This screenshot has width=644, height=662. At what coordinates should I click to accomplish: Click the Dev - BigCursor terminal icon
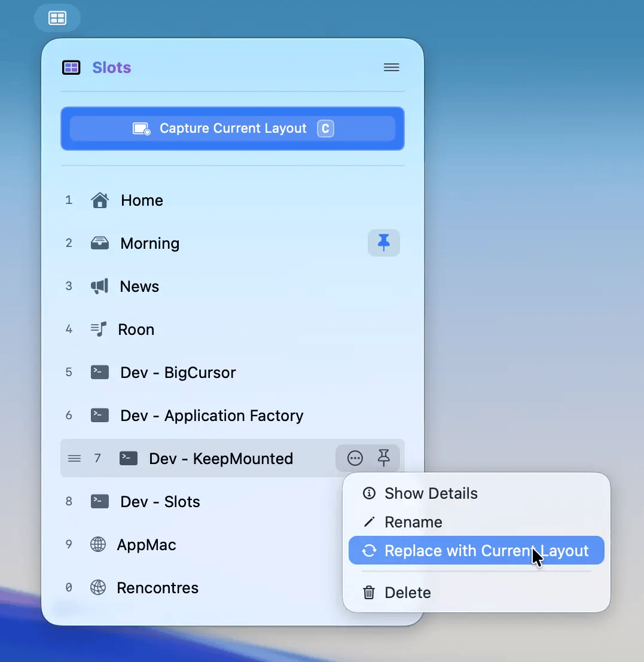(100, 373)
